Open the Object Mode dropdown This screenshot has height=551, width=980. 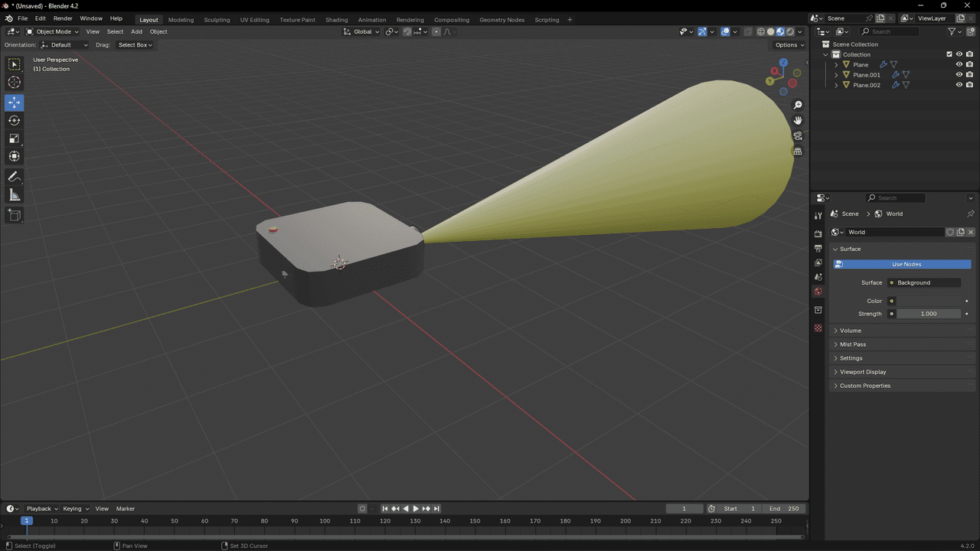click(x=53, y=31)
